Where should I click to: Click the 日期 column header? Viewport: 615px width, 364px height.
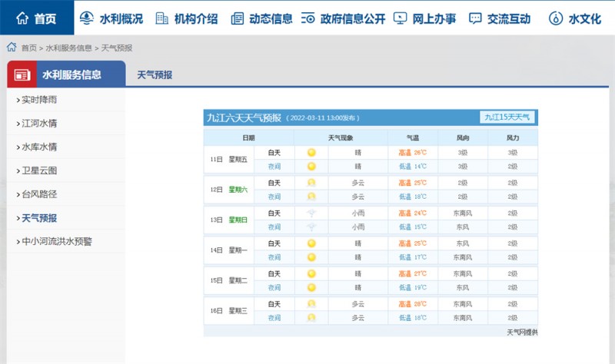click(248, 137)
